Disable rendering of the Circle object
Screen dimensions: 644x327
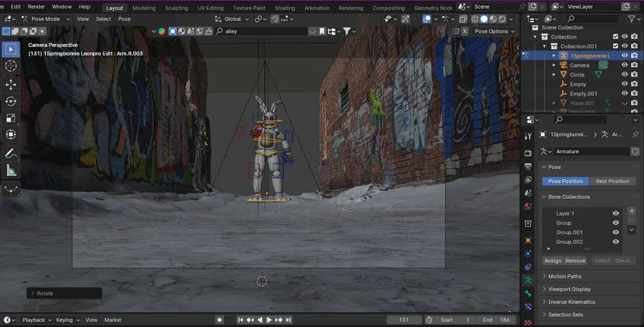click(635, 74)
